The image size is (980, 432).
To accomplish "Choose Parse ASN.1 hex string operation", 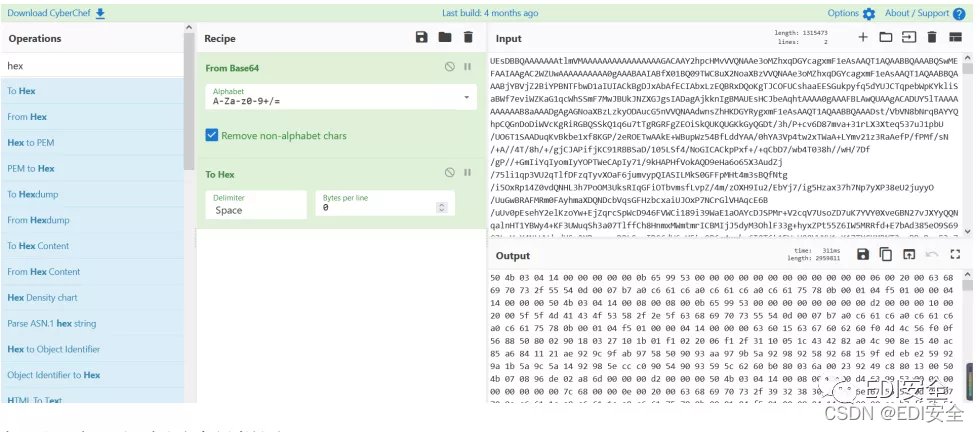I will (92, 323).
